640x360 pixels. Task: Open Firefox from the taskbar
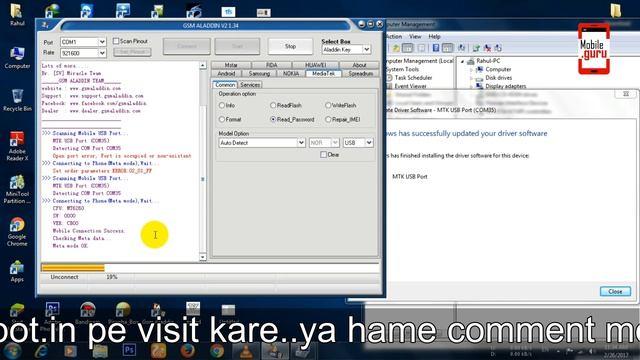point(188,351)
